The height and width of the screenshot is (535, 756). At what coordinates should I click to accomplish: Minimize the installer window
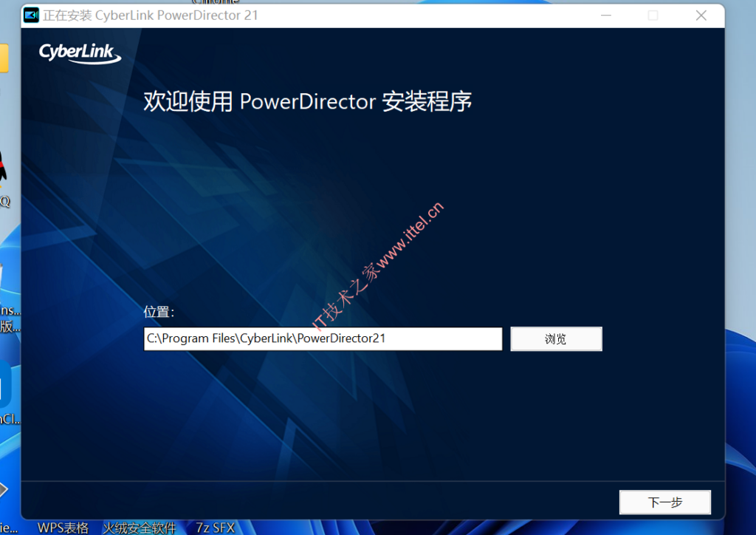click(606, 15)
